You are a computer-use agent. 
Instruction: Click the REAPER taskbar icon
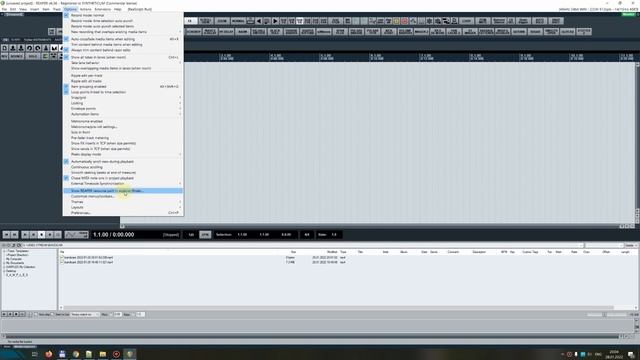(x=130, y=354)
